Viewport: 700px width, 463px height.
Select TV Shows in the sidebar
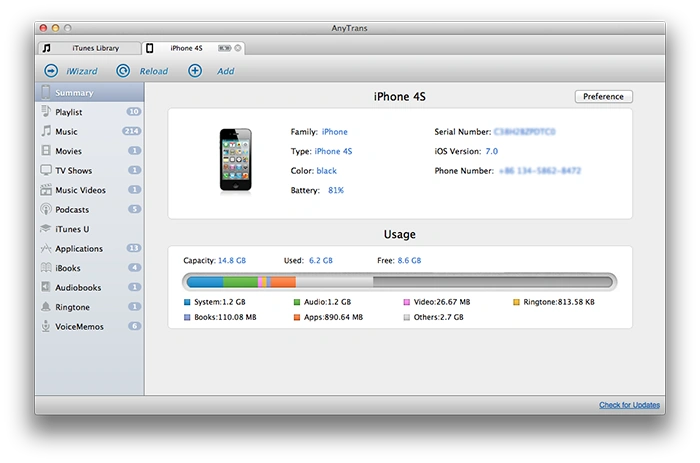(x=73, y=170)
